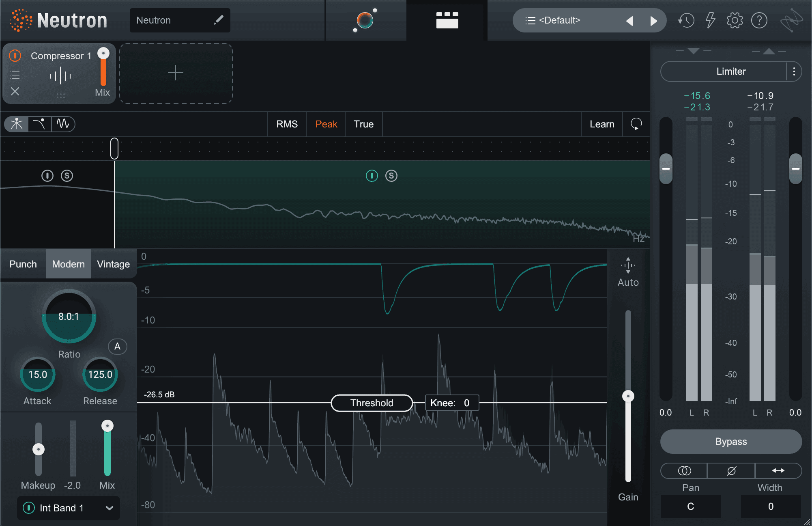812x526 pixels.
Task: Select the Modern compressor mode tab
Action: pyautogui.click(x=69, y=264)
